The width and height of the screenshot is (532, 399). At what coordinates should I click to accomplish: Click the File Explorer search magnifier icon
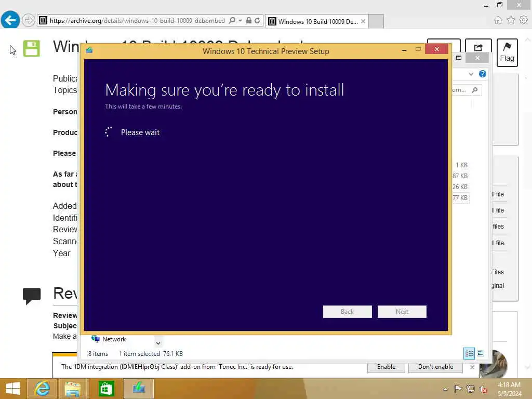pos(475,90)
